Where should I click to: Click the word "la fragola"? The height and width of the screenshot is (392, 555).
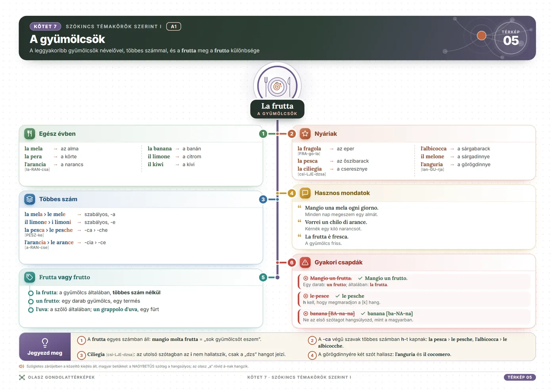point(309,148)
